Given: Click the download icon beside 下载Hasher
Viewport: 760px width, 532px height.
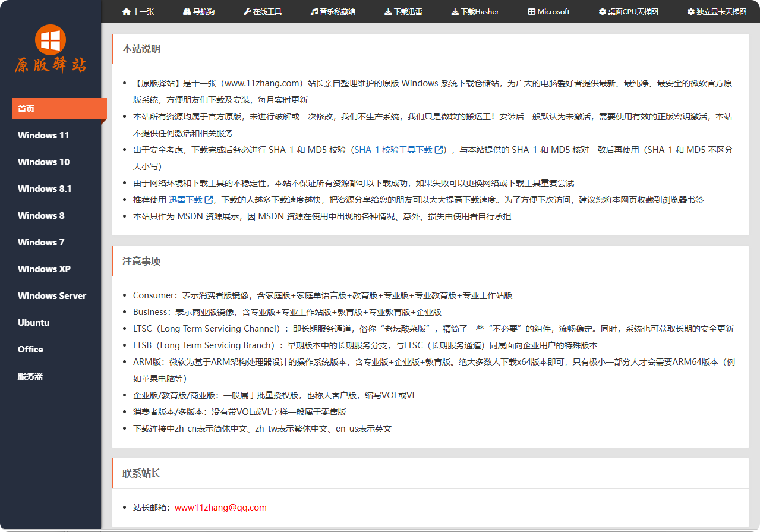Looking at the screenshot, I should pos(455,11).
